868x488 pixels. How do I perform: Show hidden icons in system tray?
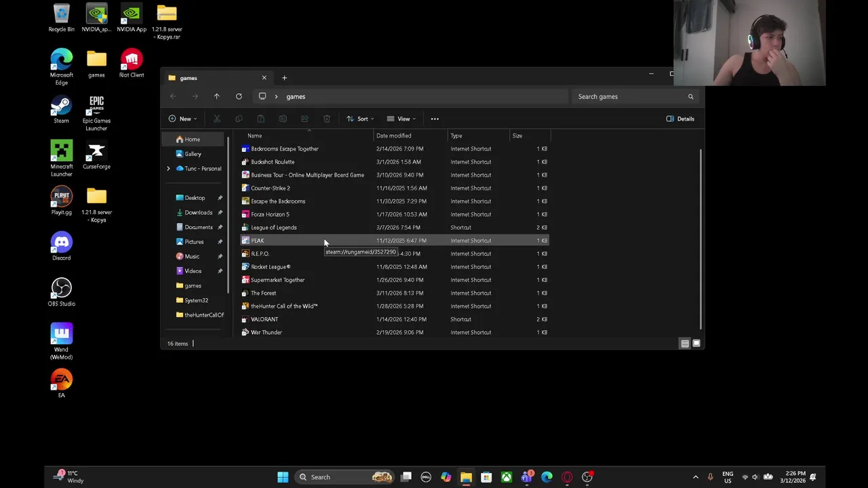(x=695, y=477)
